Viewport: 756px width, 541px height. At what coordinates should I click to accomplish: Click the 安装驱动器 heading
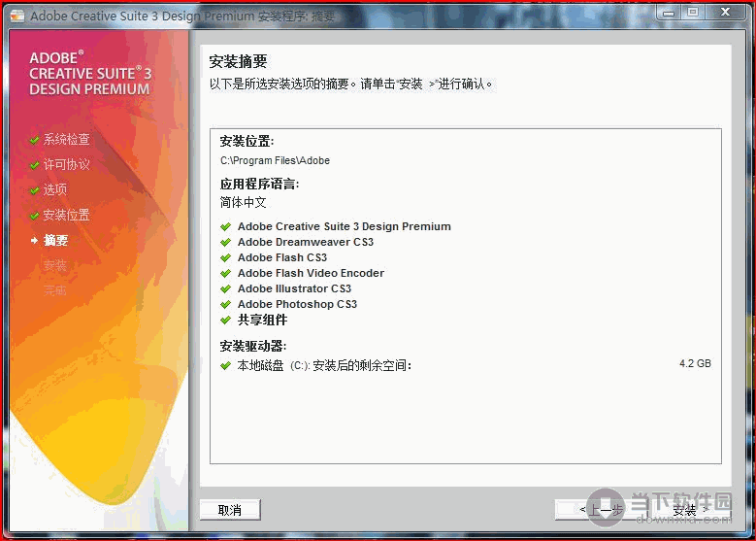pyautogui.click(x=253, y=346)
